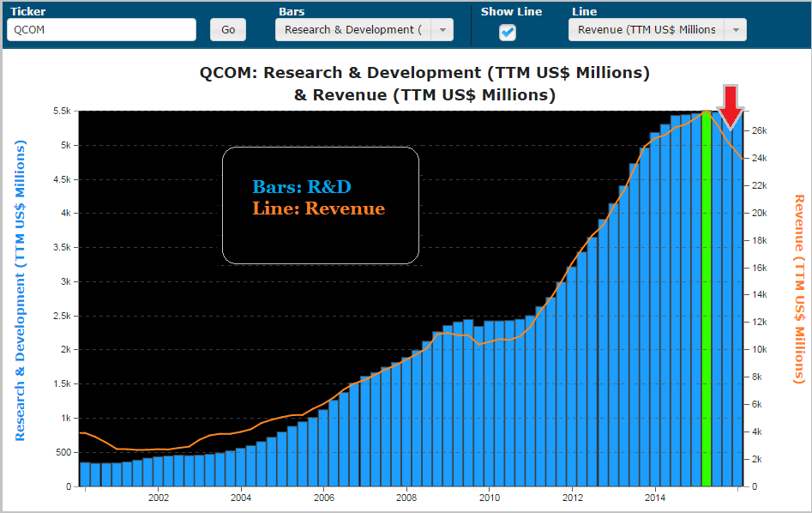Viewport: 812px width, 513px height.
Task: Click the x-axis year label 2012
Action: pyautogui.click(x=572, y=498)
